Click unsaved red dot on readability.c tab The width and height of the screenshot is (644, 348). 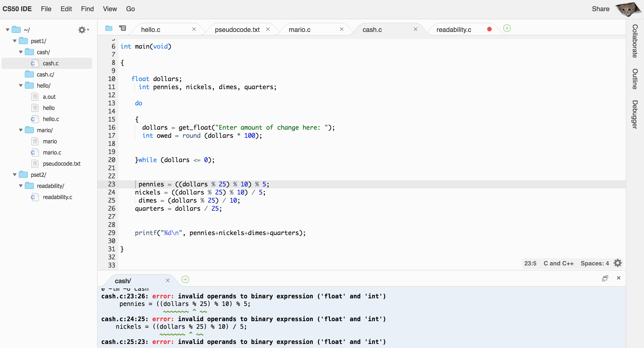(489, 29)
